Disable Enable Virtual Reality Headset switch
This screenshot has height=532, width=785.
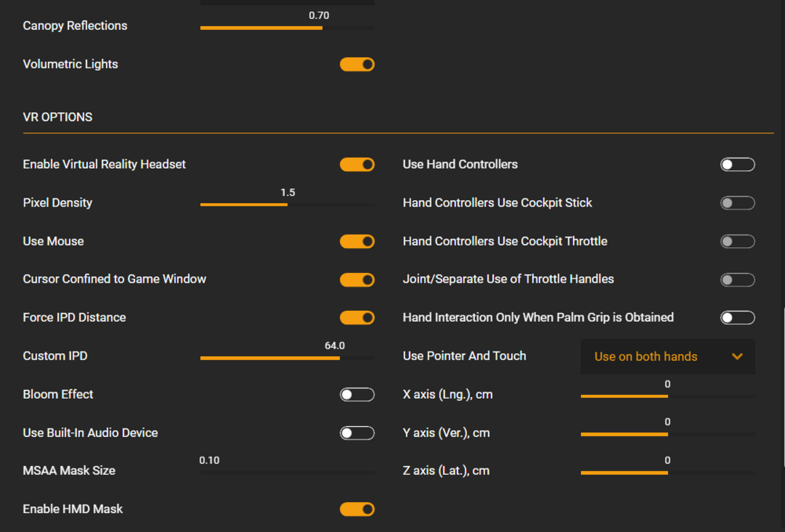click(x=357, y=165)
